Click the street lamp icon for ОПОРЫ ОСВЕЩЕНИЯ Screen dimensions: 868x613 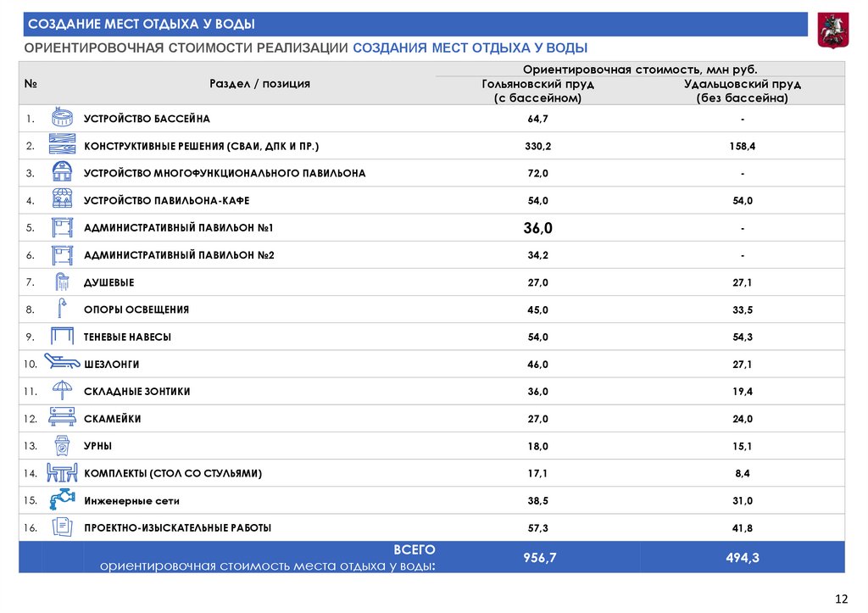point(63,309)
